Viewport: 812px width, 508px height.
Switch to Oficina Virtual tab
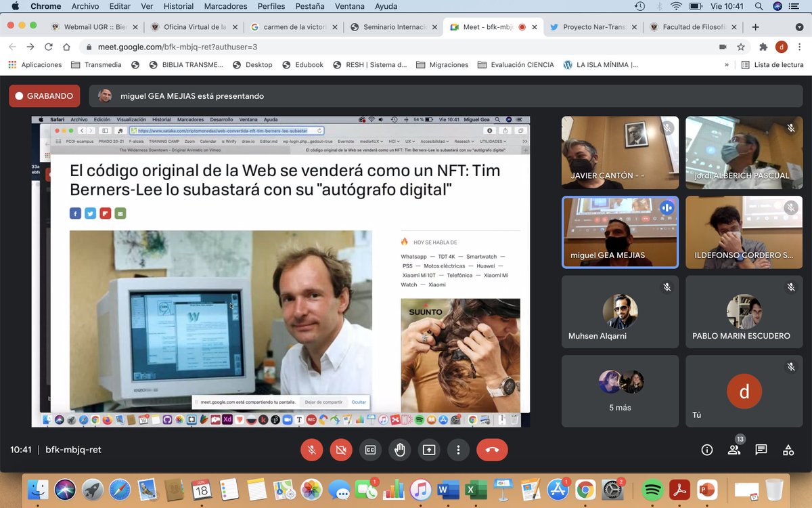coord(194,27)
